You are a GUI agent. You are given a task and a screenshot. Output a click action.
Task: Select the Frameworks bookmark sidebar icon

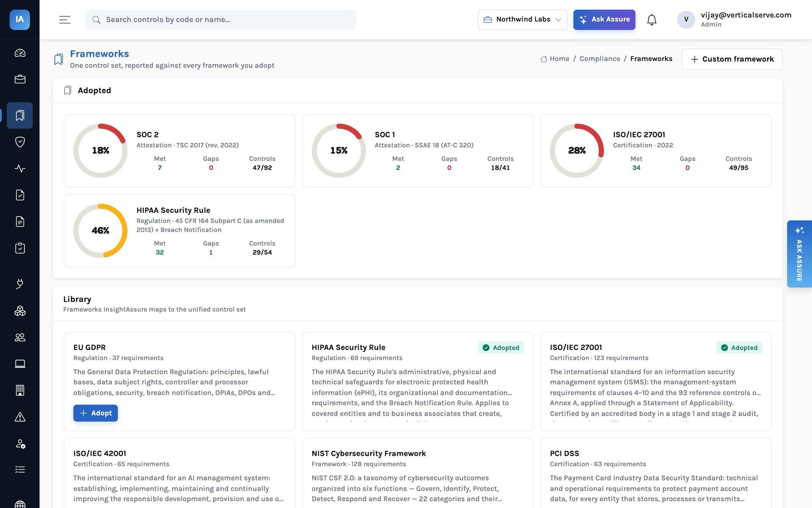pos(20,115)
